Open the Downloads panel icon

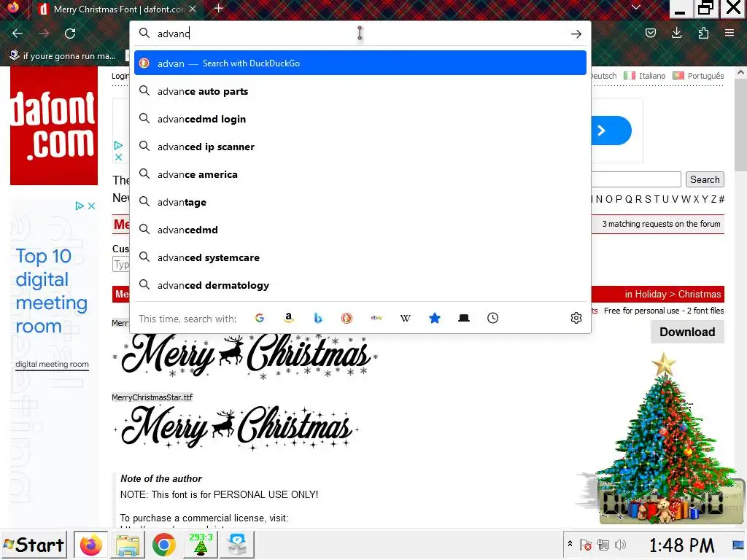coord(676,33)
